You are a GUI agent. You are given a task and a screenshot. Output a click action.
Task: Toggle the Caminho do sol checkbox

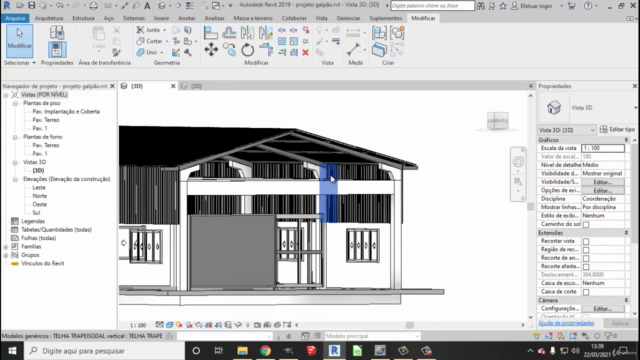tap(586, 224)
